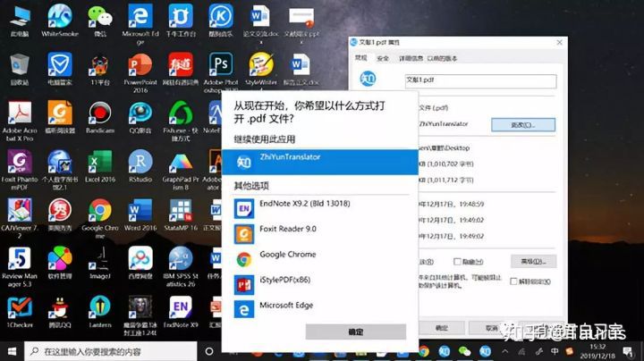Switch to the 常规 tab in properties
Viewport: 644px width, 361px height.
[x=361, y=58]
